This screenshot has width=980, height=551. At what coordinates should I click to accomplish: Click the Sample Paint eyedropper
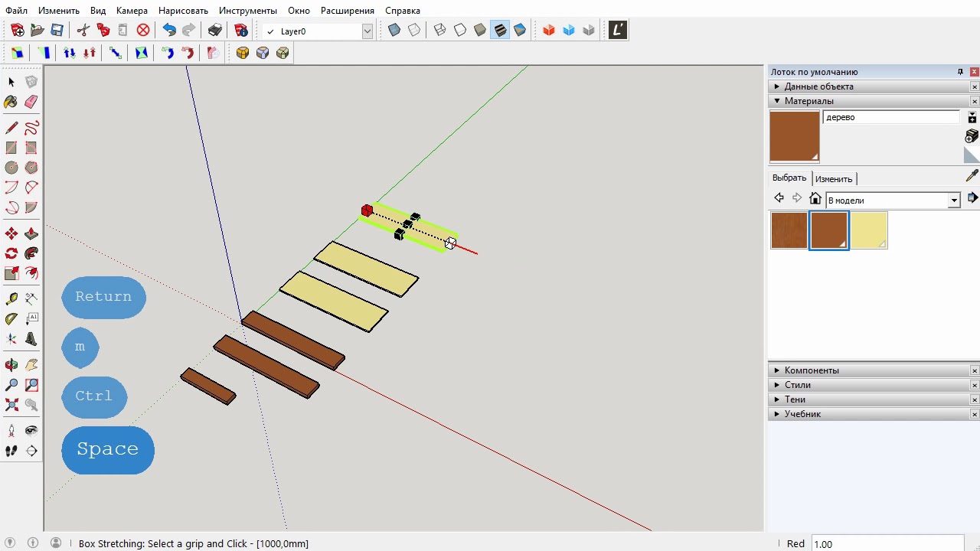pyautogui.click(x=972, y=176)
